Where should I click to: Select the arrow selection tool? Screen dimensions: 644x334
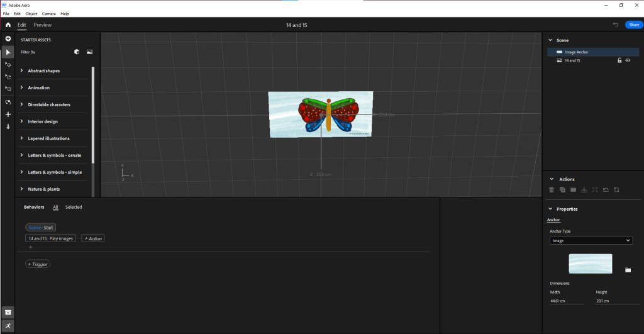click(x=8, y=52)
